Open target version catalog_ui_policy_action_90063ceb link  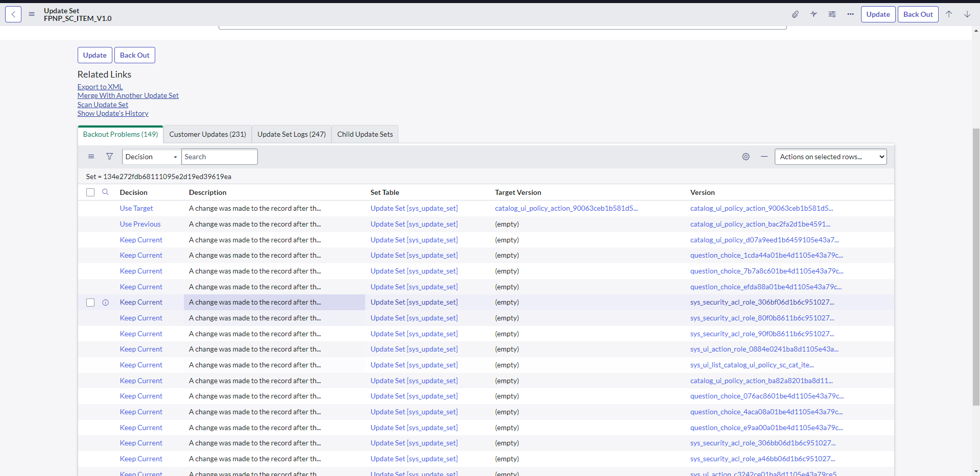[566, 208]
